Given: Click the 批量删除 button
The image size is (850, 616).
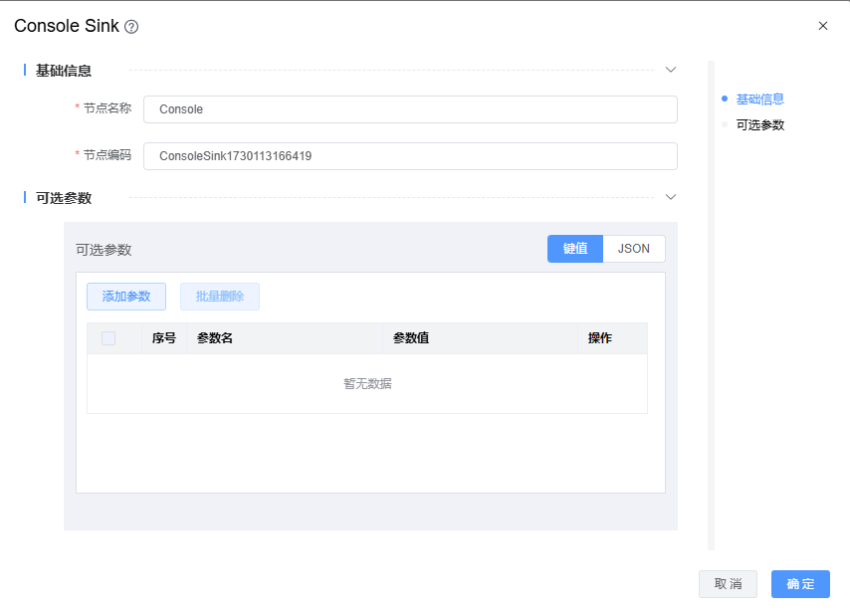Looking at the screenshot, I should [220, 297].
